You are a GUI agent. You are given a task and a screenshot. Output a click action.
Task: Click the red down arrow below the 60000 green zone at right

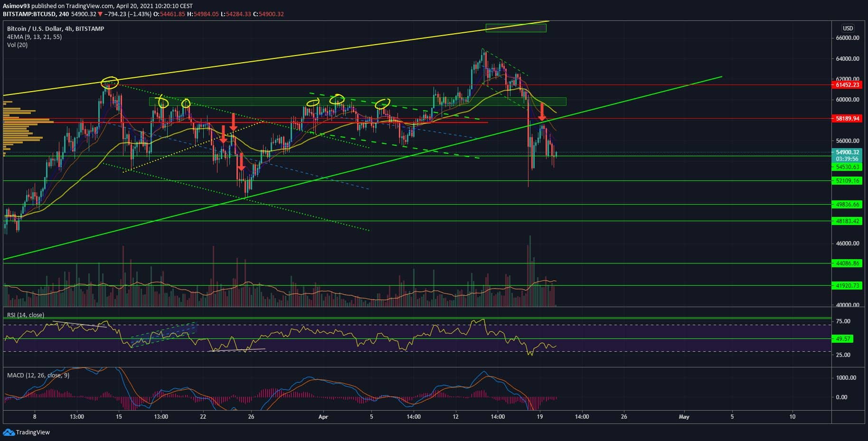click(x=542, y=111)
